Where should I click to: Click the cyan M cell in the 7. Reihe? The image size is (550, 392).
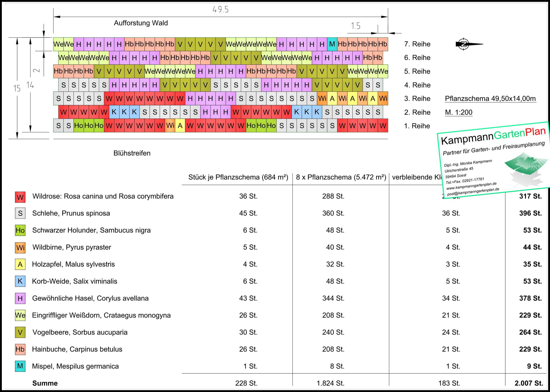point(332,44)
